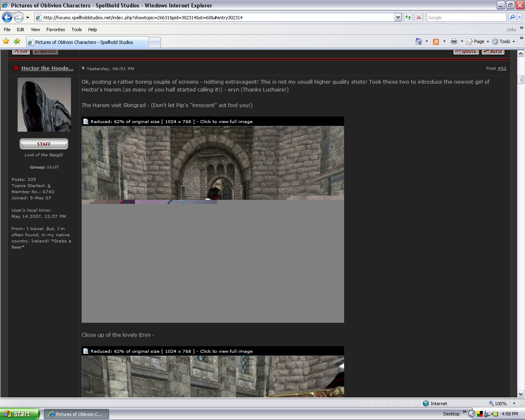525x420 pixels.
Task: Go back with the Back arrow button
Action: point(7,17)
